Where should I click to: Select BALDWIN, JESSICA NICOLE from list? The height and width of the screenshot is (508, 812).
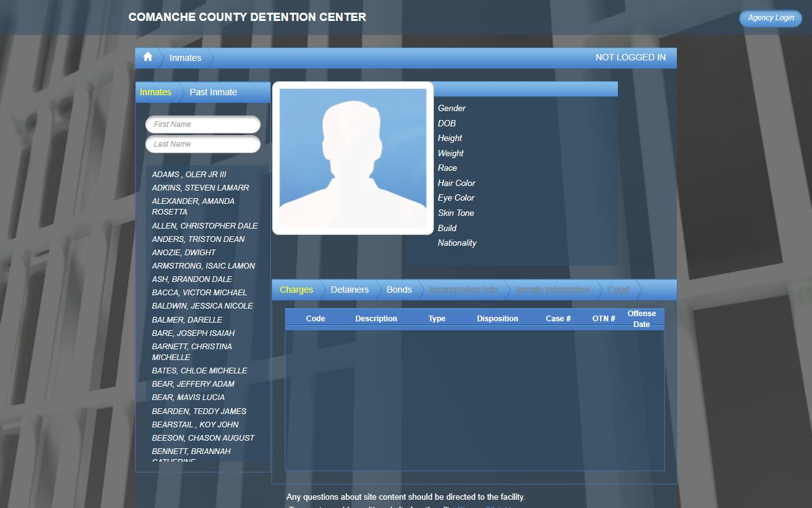pyautogui.click(x=202, y=306)
